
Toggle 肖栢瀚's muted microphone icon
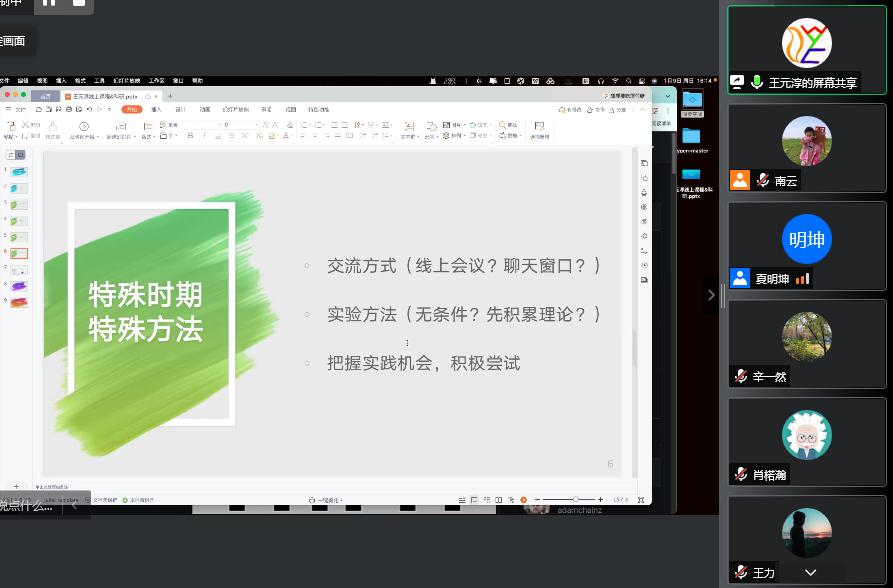pos(741,474)
